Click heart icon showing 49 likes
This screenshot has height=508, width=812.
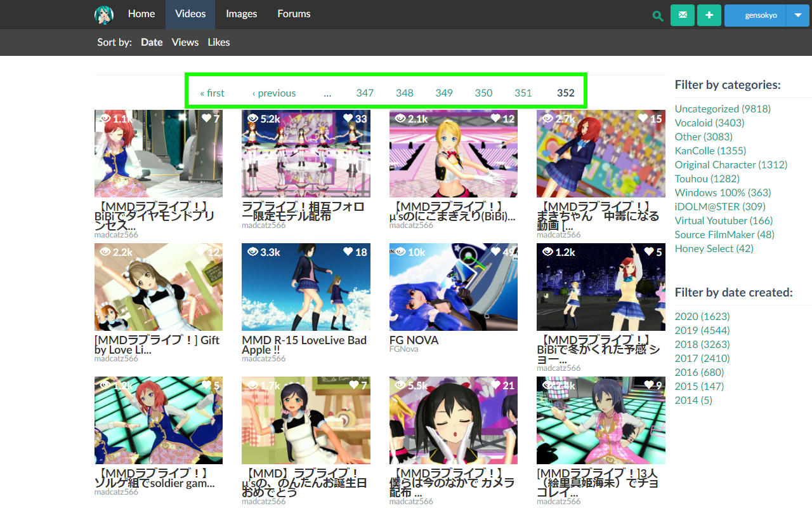(x=495, y=252)
